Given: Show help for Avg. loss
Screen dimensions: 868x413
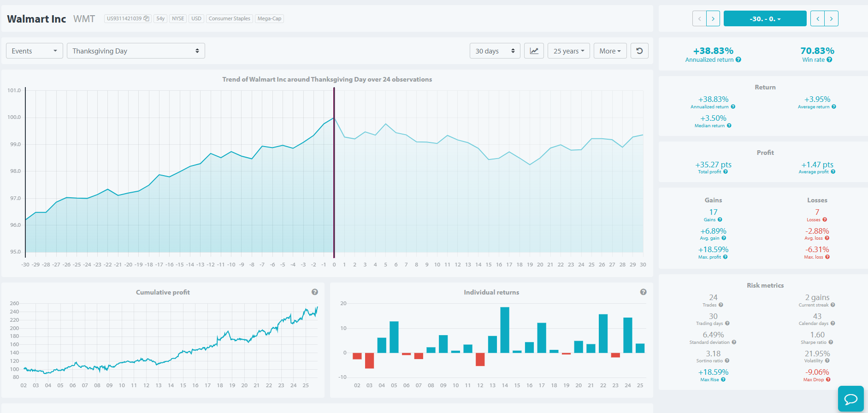Looking at the screenshot, I should coord(827,238).
